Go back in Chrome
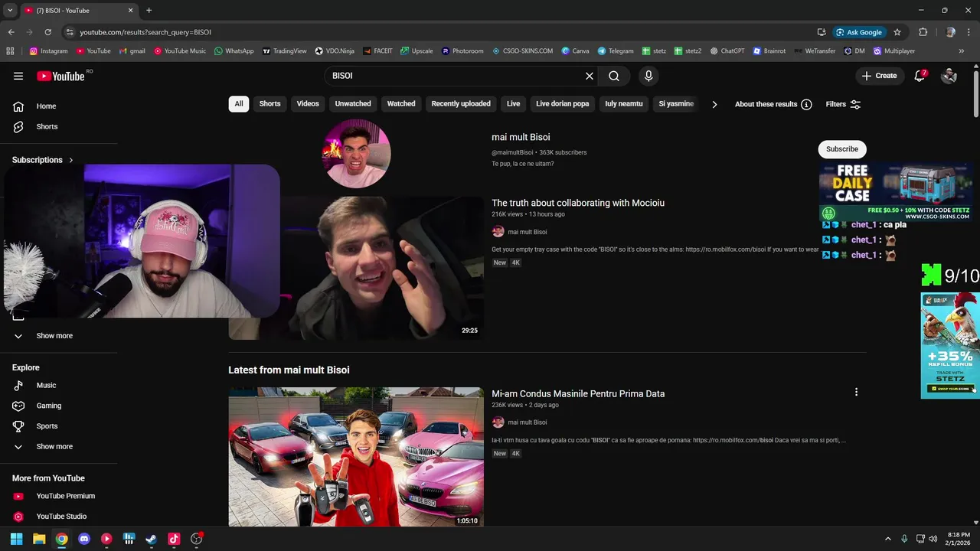Viewport: 980px width, 551px height. click(x=11, y=32)
